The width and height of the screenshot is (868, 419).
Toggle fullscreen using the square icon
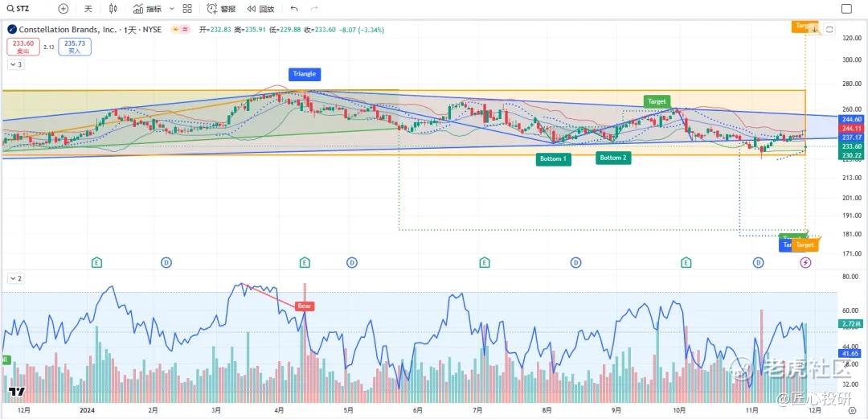[x=846, y=9]
